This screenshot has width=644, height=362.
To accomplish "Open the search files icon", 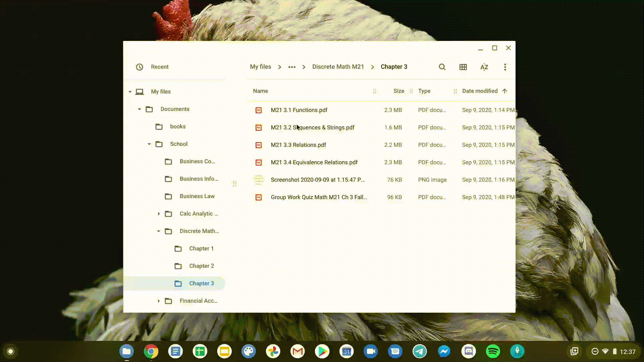I will click(442, 67).
